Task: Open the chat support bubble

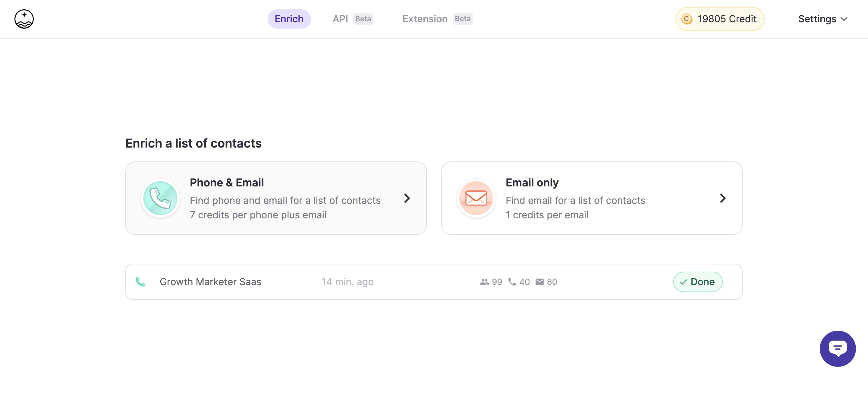Action: pos(837,348)
